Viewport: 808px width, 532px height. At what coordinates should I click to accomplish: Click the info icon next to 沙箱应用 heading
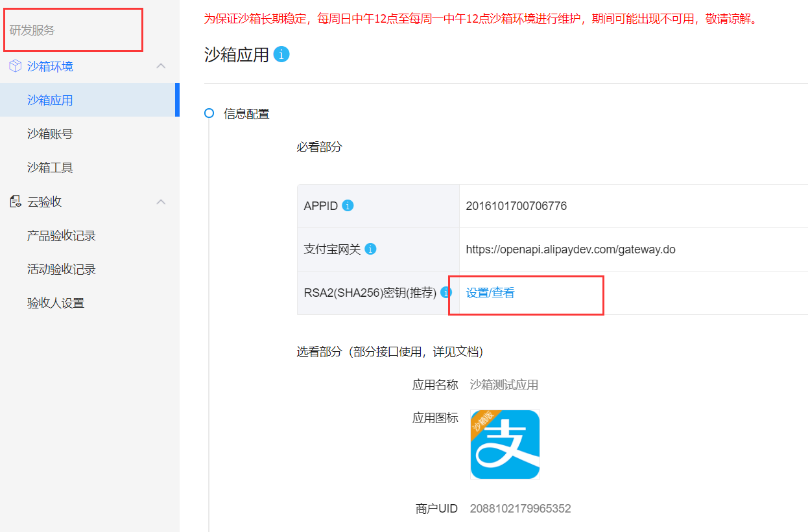pyautogui.click(x=281, y=54)
